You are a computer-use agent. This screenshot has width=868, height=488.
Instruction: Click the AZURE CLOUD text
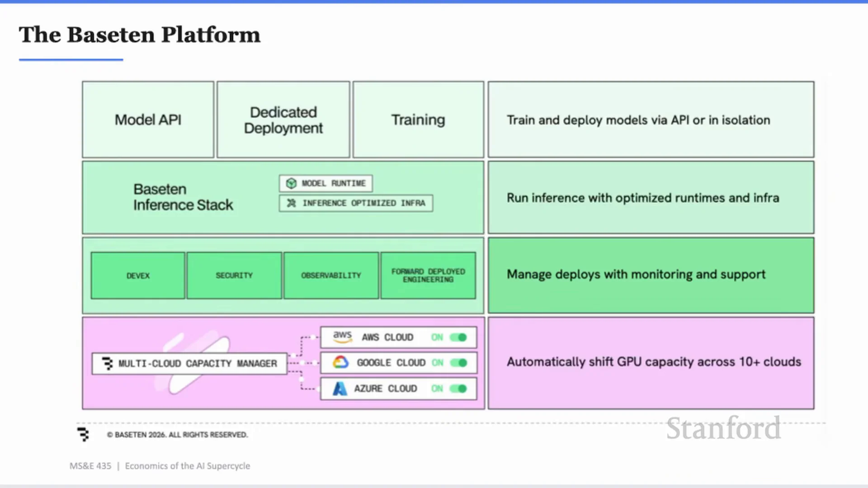(386, 389)
